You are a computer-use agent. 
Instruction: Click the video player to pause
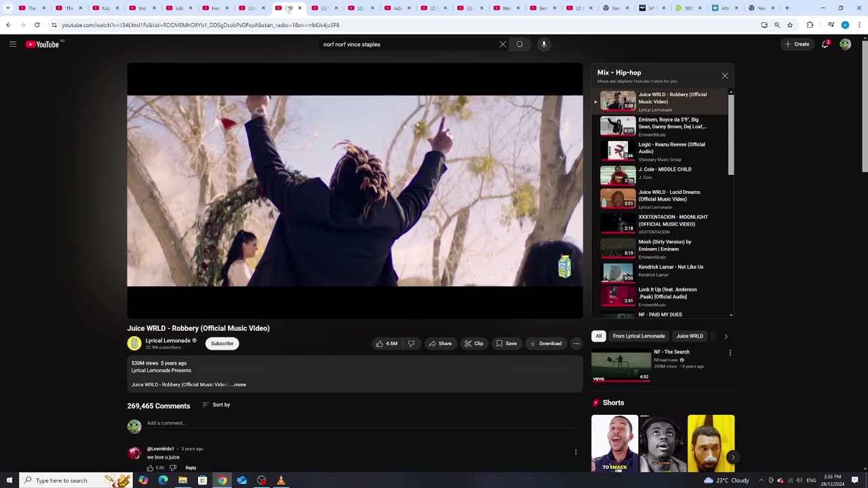click(355, 190)
